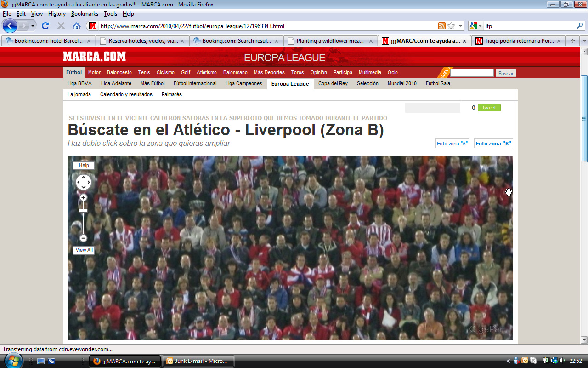Click the photo zoom slider handle
Image resolution: width=588 pixels, height=368 pixels.
[83, 211]
